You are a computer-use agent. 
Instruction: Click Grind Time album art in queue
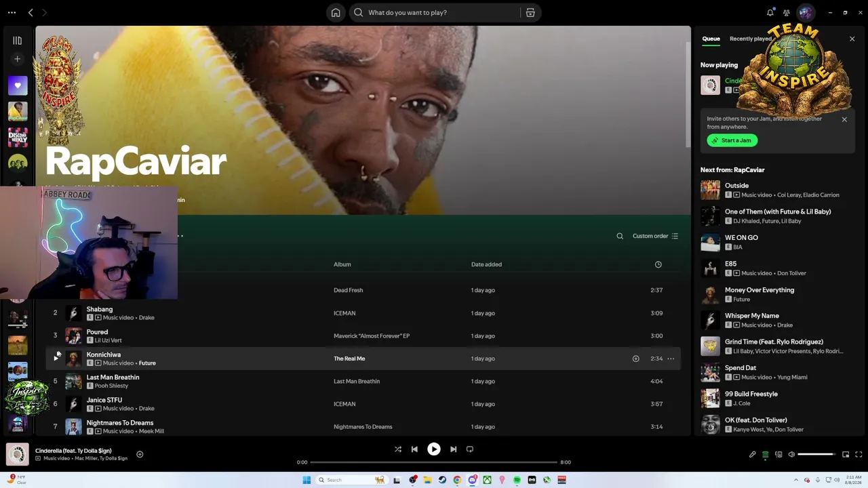(x=710, y=346)
